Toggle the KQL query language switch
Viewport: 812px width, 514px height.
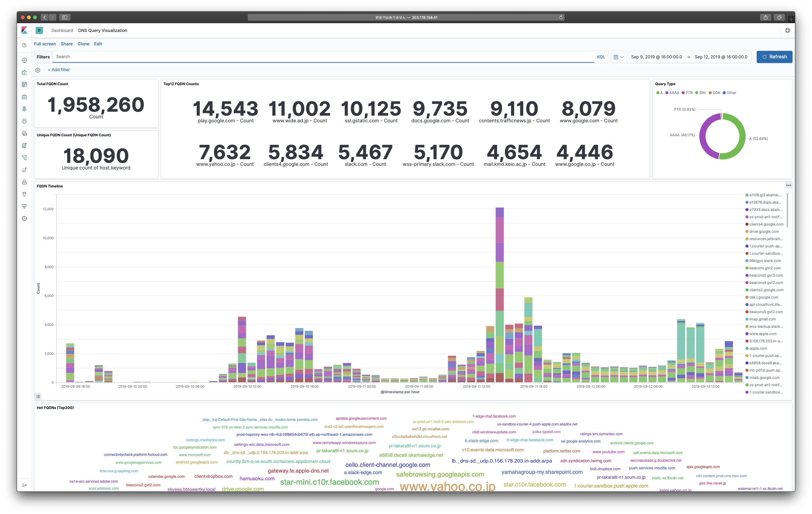coord(601,57)
